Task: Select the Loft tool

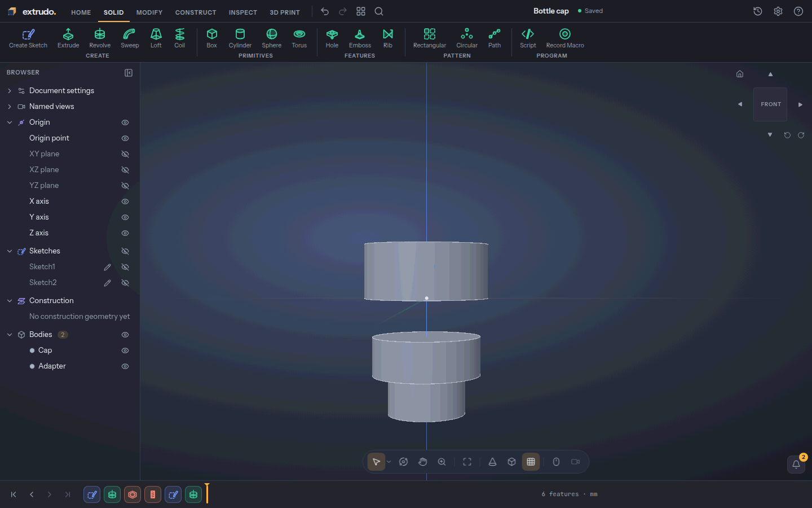Action: [x=156, y=38]
